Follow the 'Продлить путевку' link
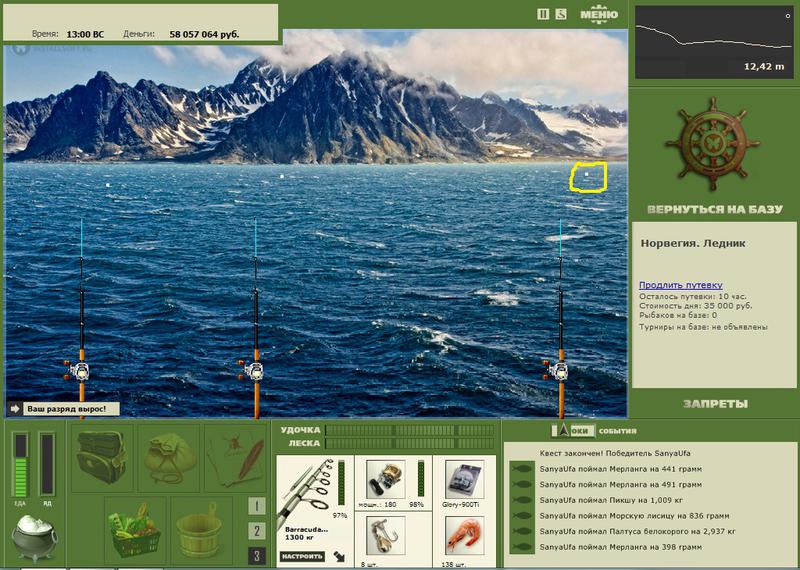800x570 pixels. point(681,285)
